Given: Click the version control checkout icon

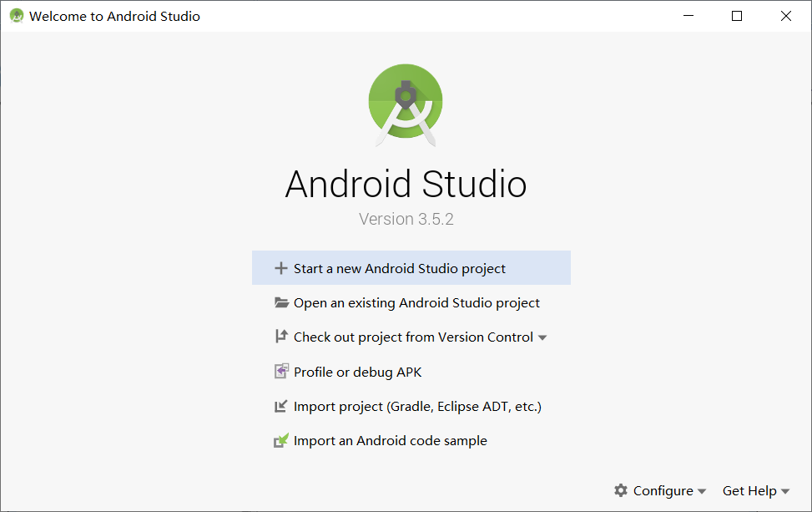Looking at the screenshot, I should [x=280, y=337].
